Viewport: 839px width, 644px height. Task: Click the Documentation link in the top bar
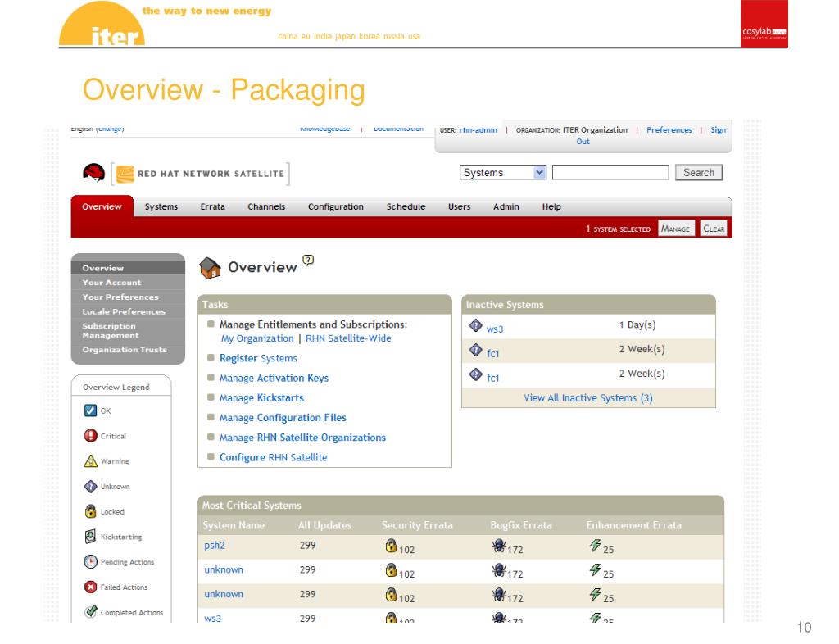coord(399,129)
